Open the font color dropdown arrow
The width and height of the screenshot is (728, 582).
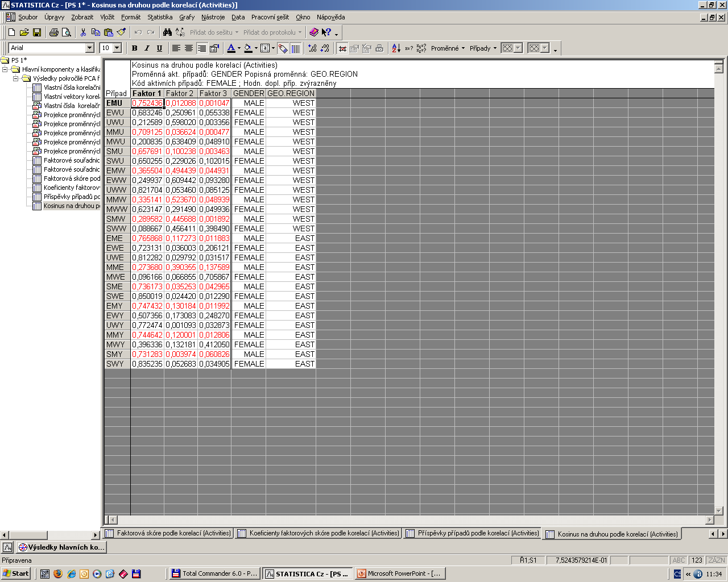pos(239,48)
